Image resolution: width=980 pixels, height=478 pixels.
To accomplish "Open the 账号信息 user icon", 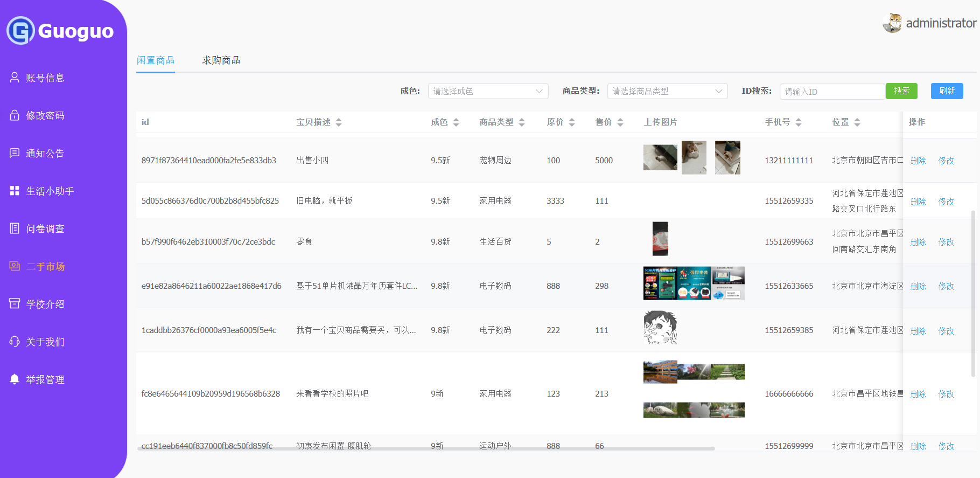I will pos(15,78).
